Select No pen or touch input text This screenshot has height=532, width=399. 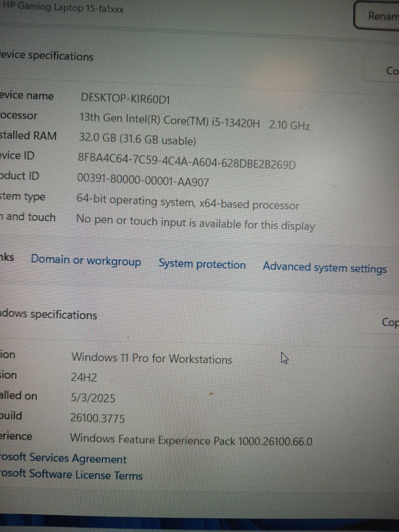195,222
